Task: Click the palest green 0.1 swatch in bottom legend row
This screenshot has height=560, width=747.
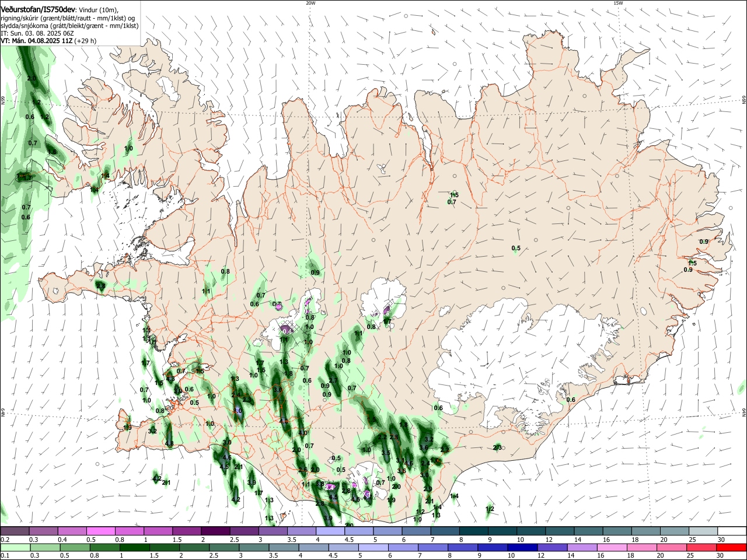Action: [x=15, y=548]
